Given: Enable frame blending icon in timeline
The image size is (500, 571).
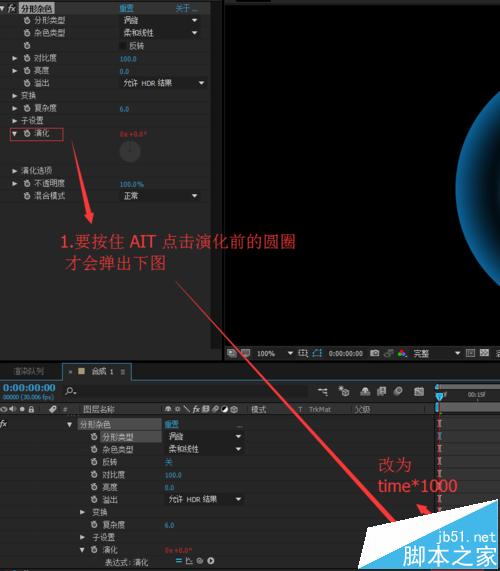Looking at the screenshot, I should 381,391.
